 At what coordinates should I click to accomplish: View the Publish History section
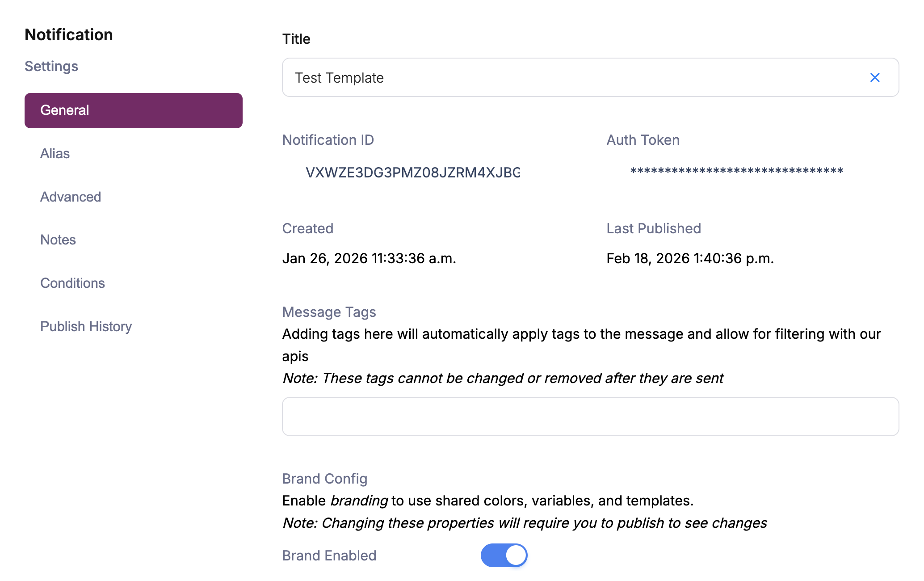click(x=86, y=327)
